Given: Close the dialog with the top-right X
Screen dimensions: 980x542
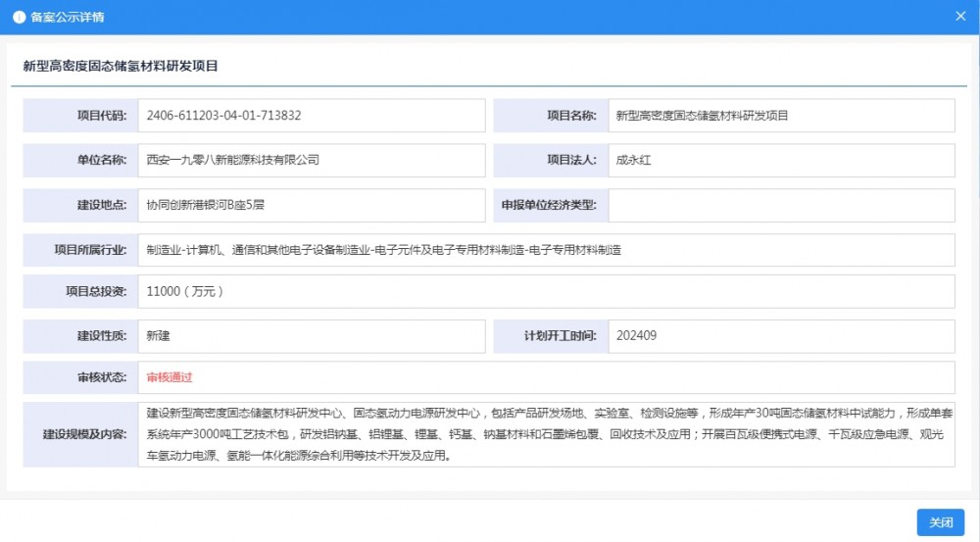Looking at the screenshot, I should point(961,17).
